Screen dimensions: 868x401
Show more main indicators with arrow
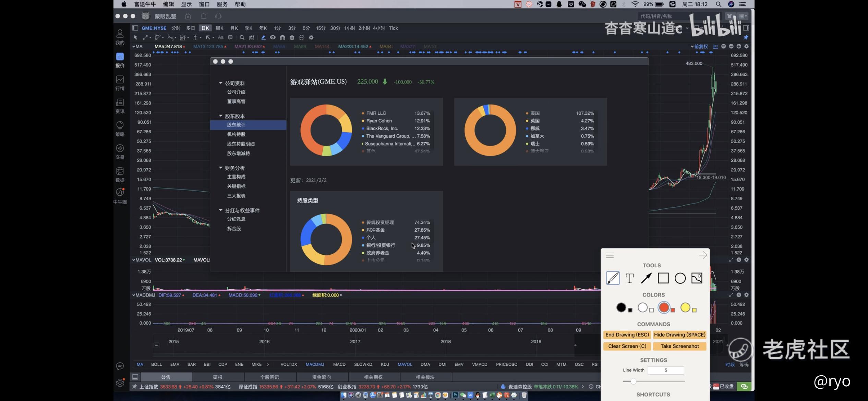click(x=268, y=364)
